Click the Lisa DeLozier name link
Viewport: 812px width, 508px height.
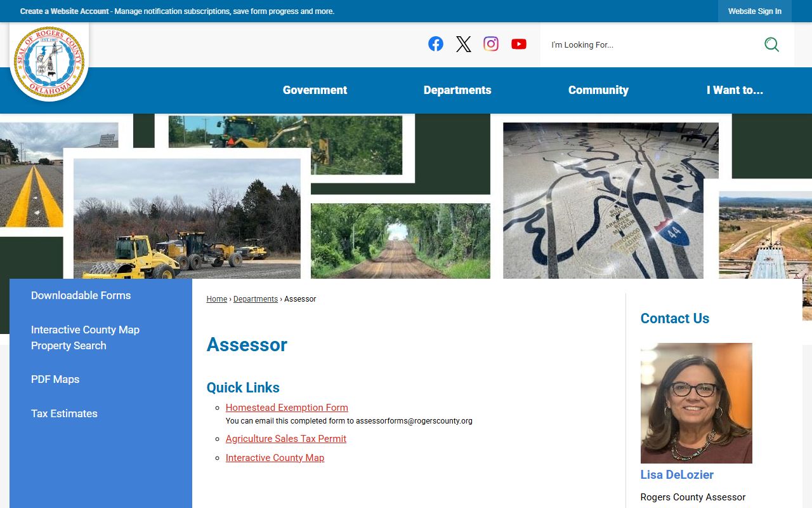click(677, 475)
